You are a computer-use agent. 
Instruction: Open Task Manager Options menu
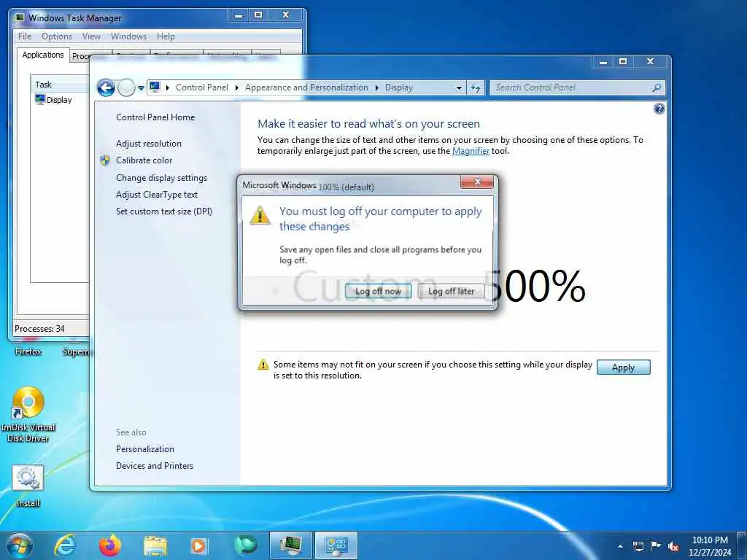(57, 36)
